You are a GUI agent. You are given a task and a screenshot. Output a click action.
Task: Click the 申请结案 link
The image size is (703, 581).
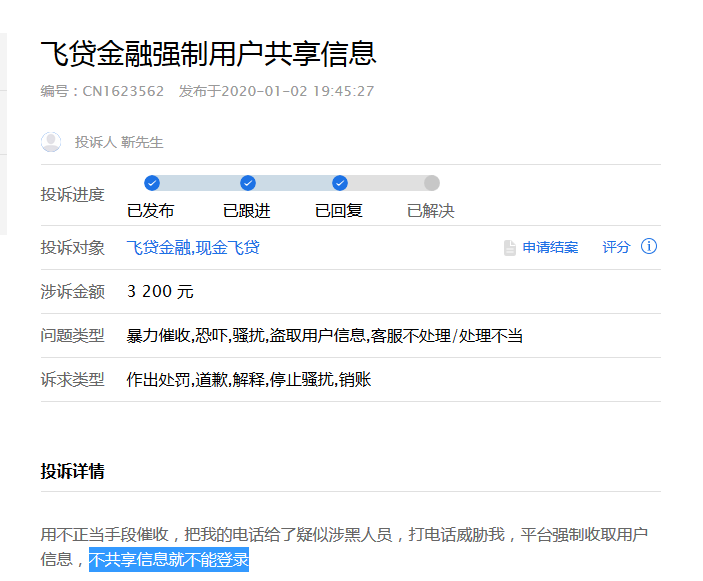coord(550,247)
